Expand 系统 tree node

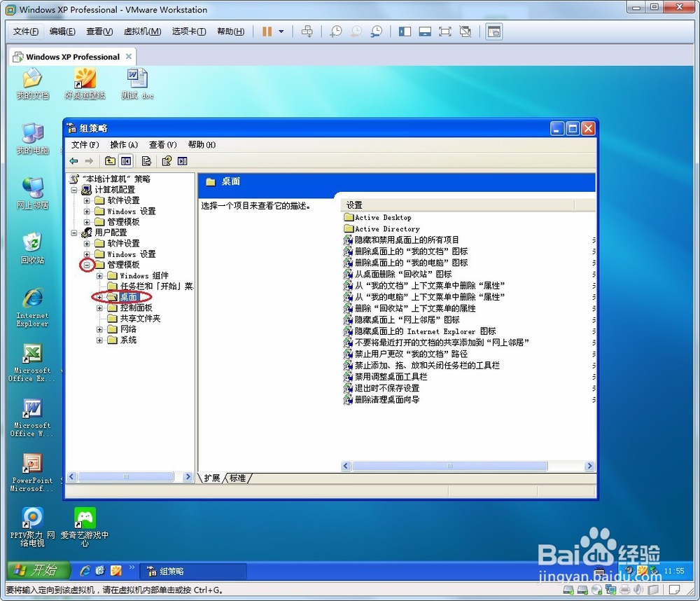tap(100, 340)
